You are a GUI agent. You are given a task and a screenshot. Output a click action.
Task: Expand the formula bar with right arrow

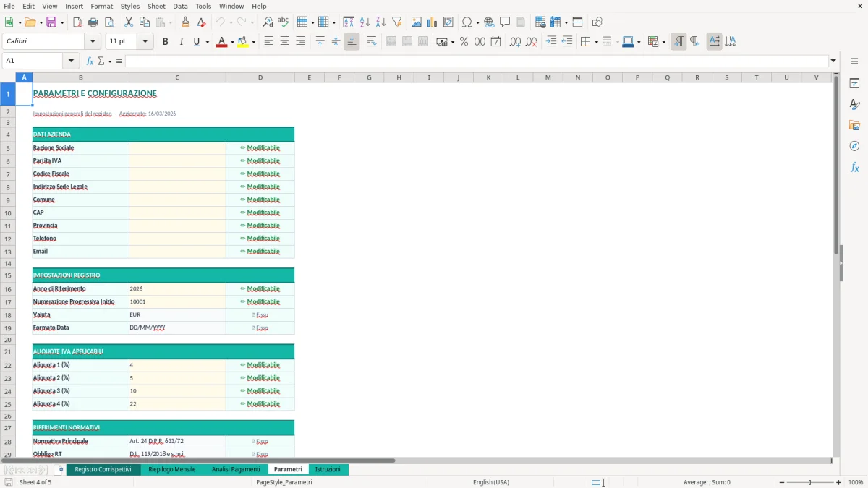(x=833, y=61)
